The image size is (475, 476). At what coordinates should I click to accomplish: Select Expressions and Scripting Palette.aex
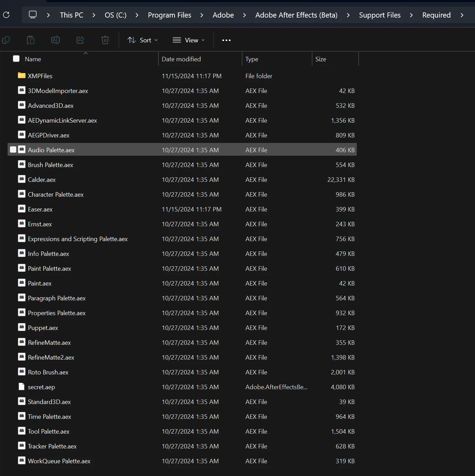[x=78, y=239]
